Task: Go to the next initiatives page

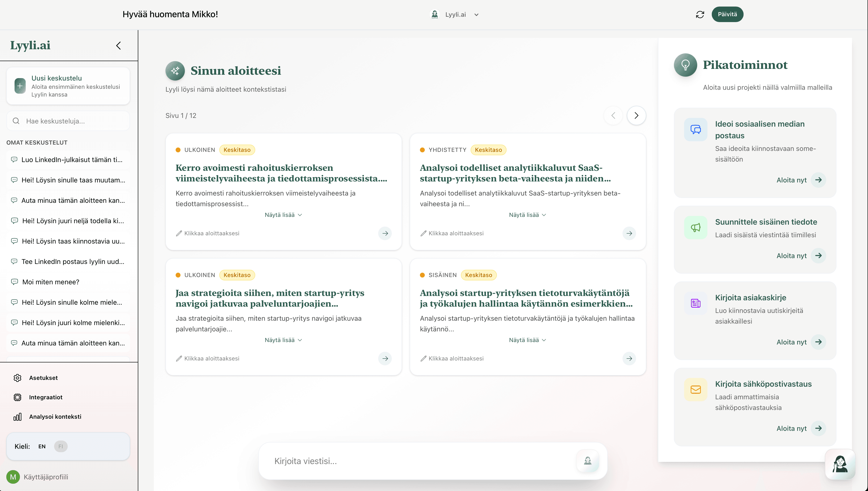Action: pyautogui.click(x=636, y=116)
